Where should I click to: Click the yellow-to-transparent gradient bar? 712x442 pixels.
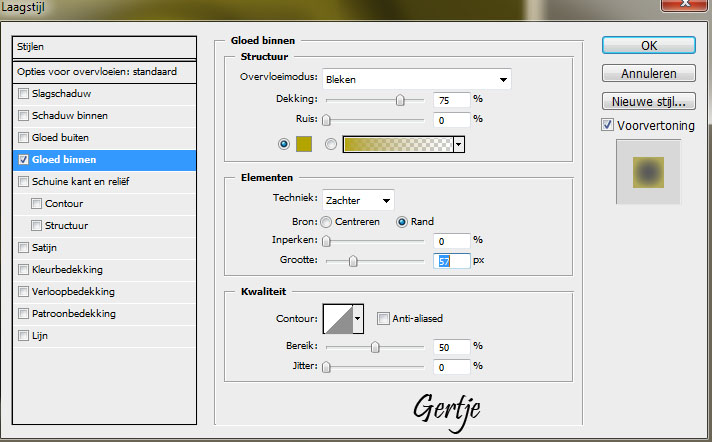click(x=398, y=144)
